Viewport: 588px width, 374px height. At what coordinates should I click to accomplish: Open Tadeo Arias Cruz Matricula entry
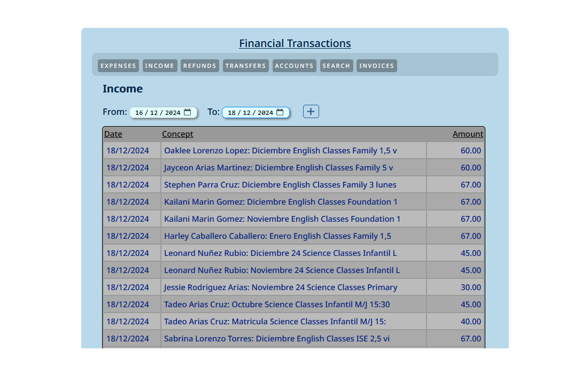click(x=275, y=322)
